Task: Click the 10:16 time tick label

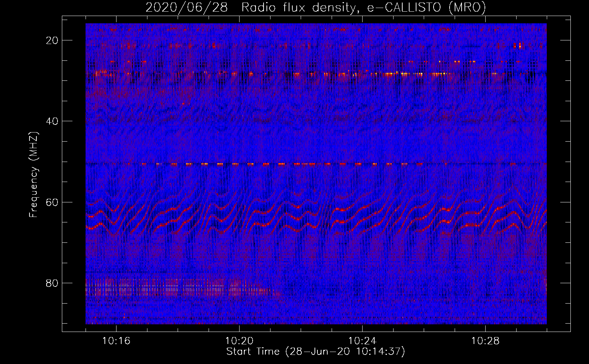Action: (116, 341)
